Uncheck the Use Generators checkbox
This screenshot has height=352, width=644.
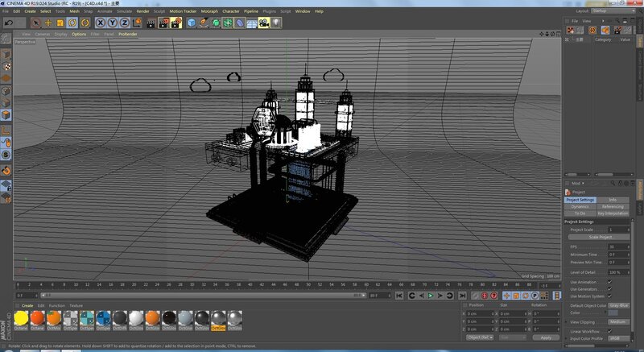pyautogui.click(x=609, y=288)
